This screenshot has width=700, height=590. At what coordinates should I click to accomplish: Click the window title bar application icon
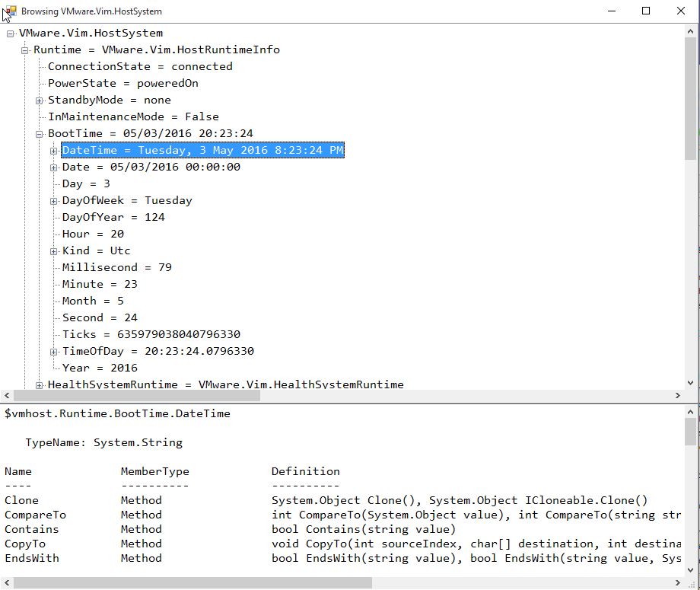click(x=10, y=11)
